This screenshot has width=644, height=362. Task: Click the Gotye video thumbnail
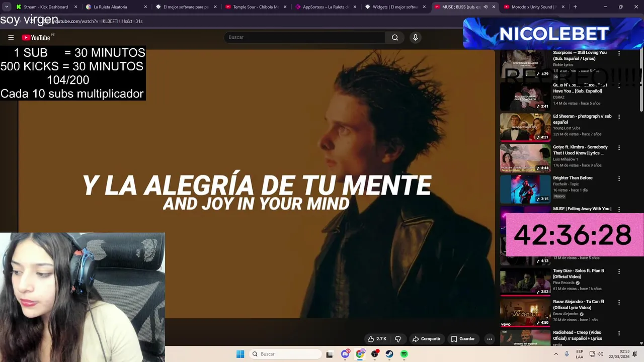pyautogui.click(x=525, y=158)
